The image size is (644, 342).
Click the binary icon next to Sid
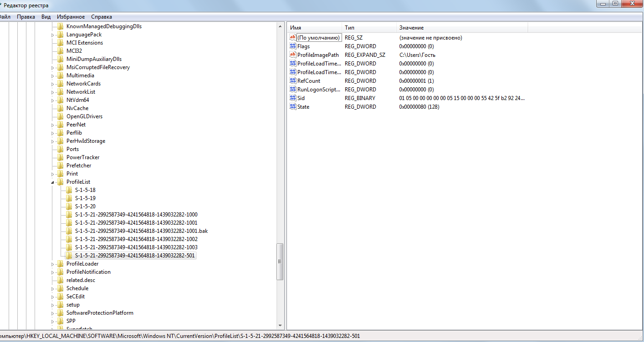(x=293, y=98)
